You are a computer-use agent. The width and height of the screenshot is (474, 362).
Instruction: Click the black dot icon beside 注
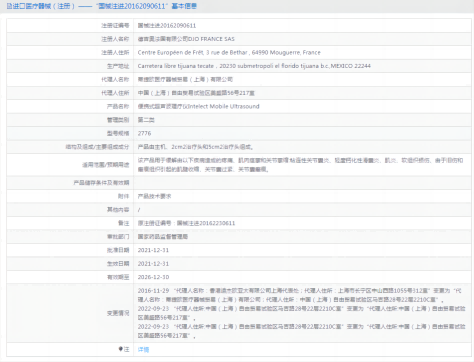tap(120, 349)
